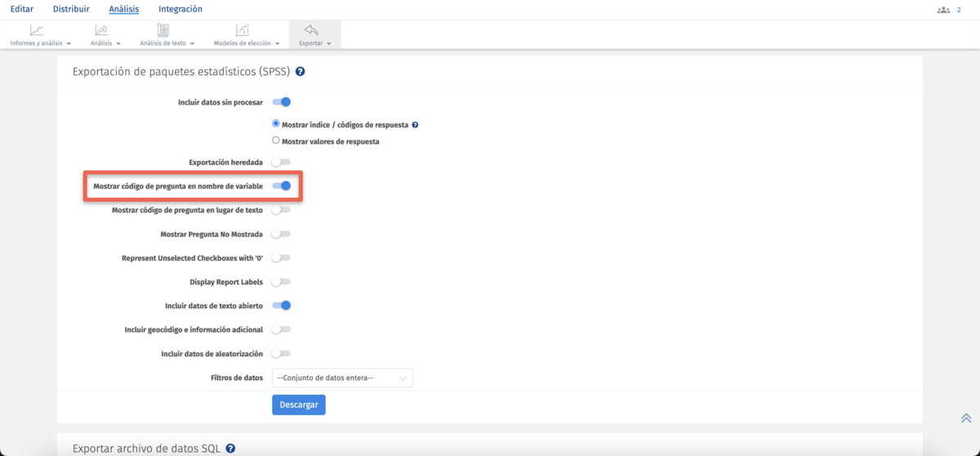Screen dimensions: 980x456
Task: Click the users icon at top right
Action: [x=943, y=10]
